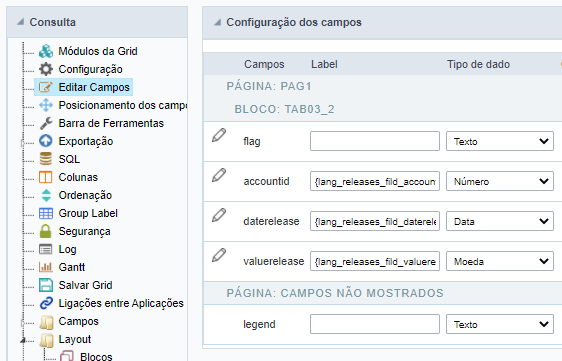Open data type dropdown for valuerelease
562x361 pixels.
[500, 261]
